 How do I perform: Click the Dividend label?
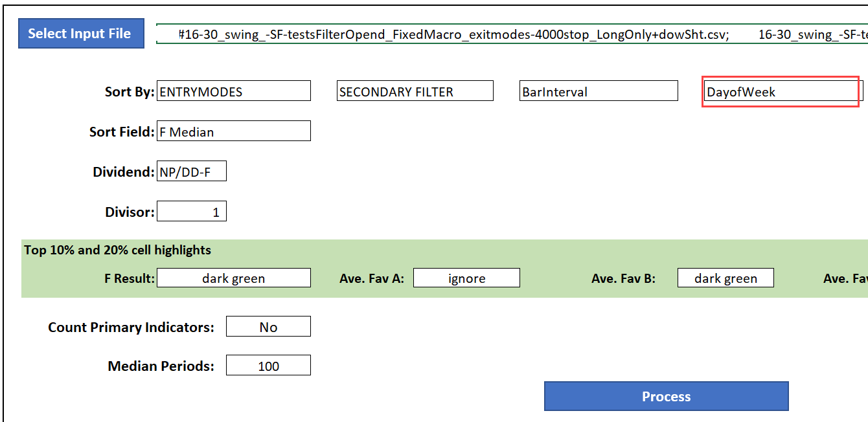coord(123,172)
